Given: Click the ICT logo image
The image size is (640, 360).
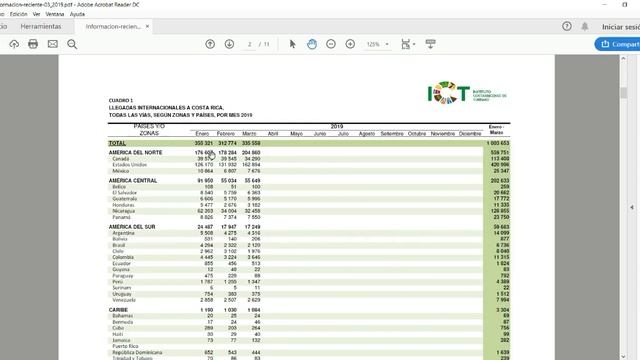Looking at the screenshot, I should pos(467,93).
